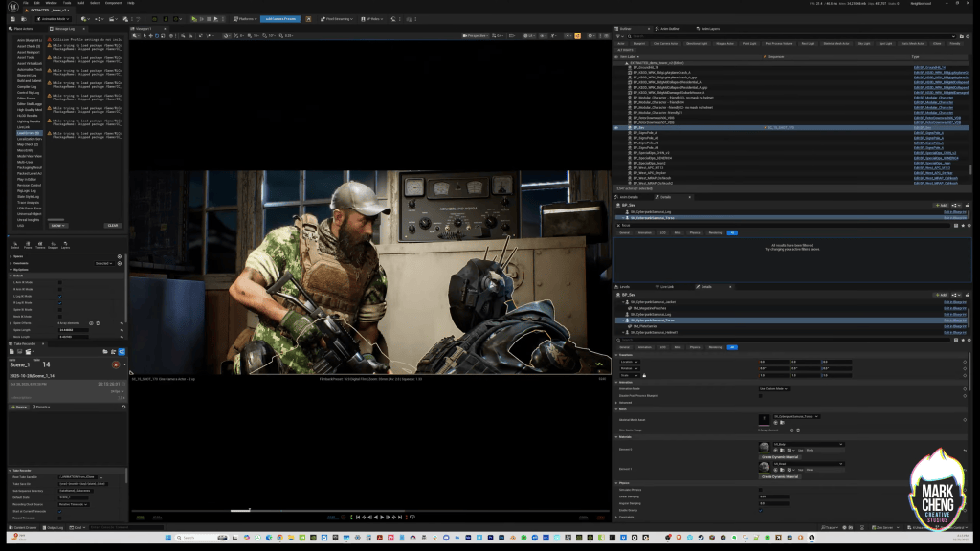Click Create Dynamic Material for Element 0
The image size is (980, 551).
(779, 456)
